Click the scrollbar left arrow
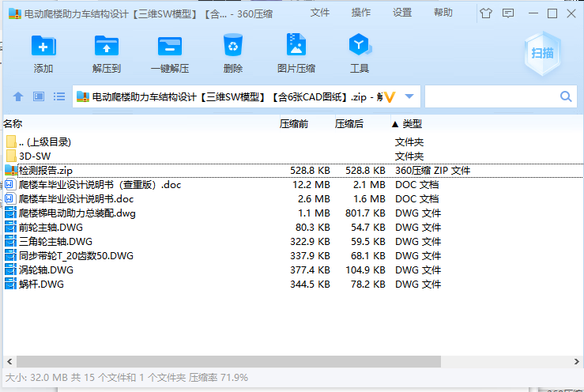Screen dimensions: 584x392 9,361
